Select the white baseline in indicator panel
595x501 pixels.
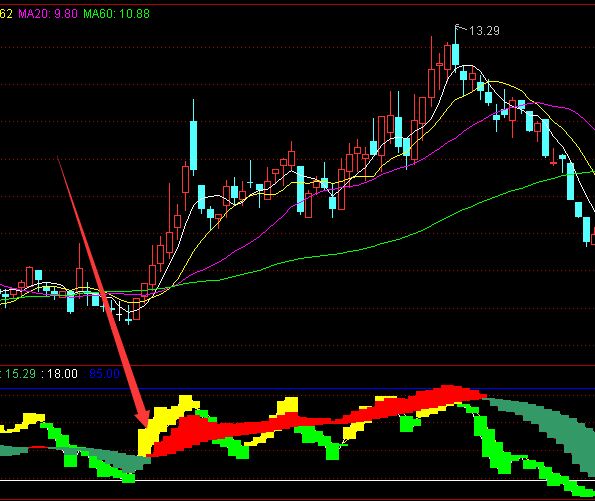298,481
